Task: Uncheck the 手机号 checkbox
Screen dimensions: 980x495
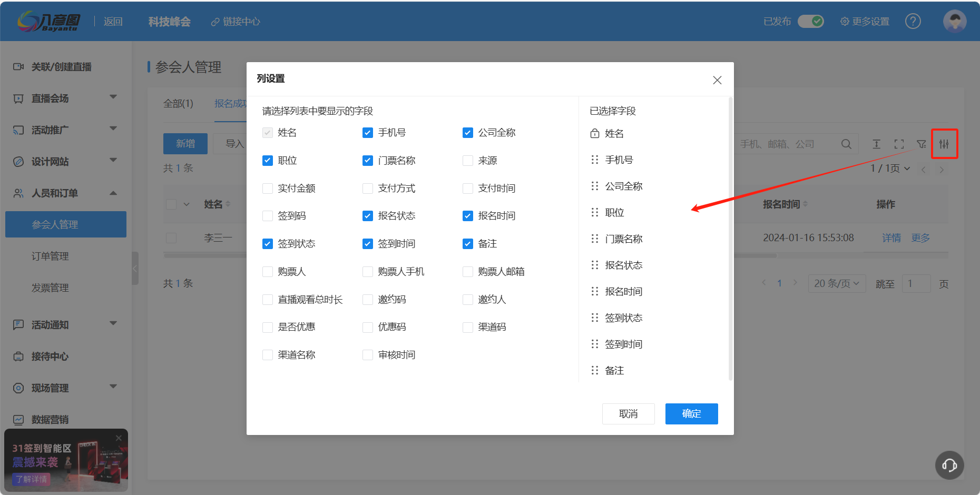Action: coord(367,133)
